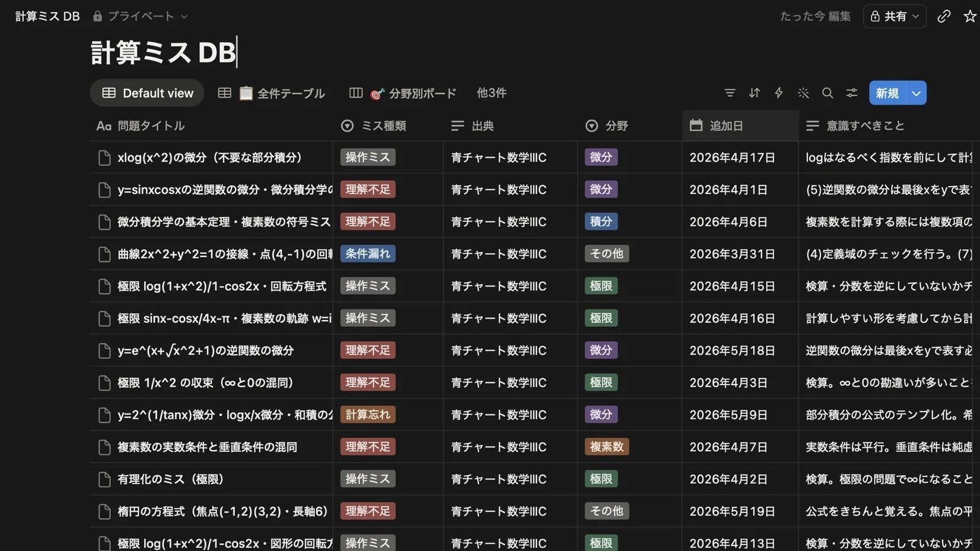The image size is (980, 551).
Task: Open row y=2^(1/tanx)微分
Action: tap(224, 415)
